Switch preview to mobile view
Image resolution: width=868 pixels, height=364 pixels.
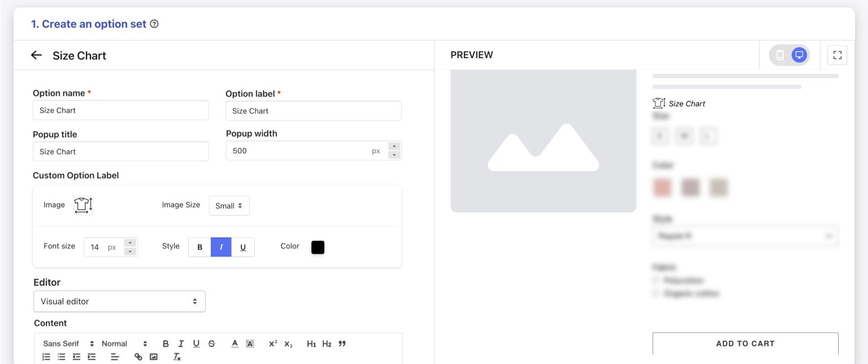pos(781,55)
